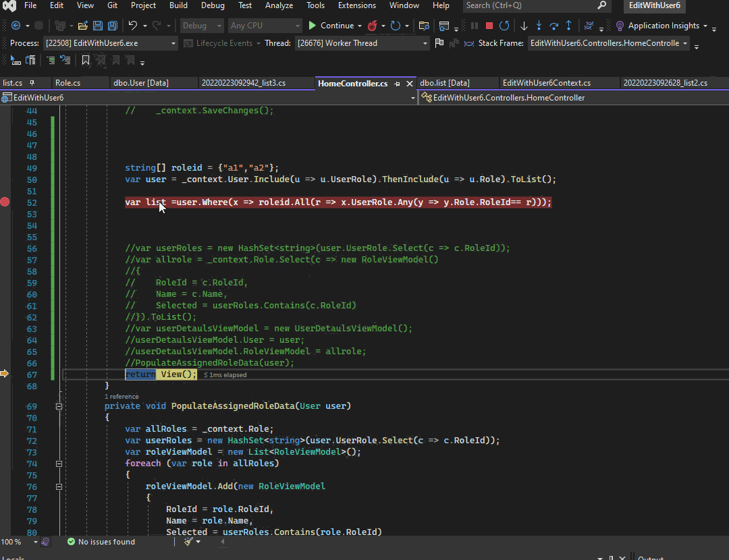
Task: Click the flag threads icon next to Thread
Action: [439, 43]
